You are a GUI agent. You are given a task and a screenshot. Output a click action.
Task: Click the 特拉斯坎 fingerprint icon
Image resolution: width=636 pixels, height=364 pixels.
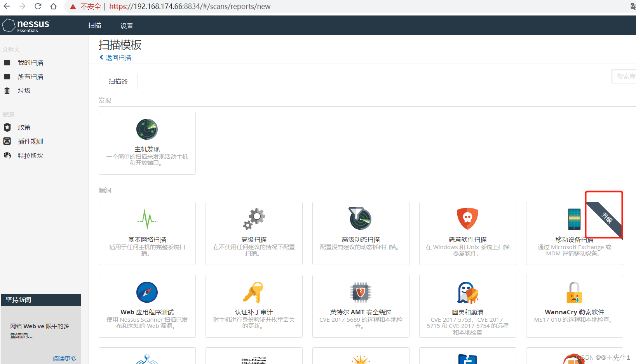pos(7,155)
